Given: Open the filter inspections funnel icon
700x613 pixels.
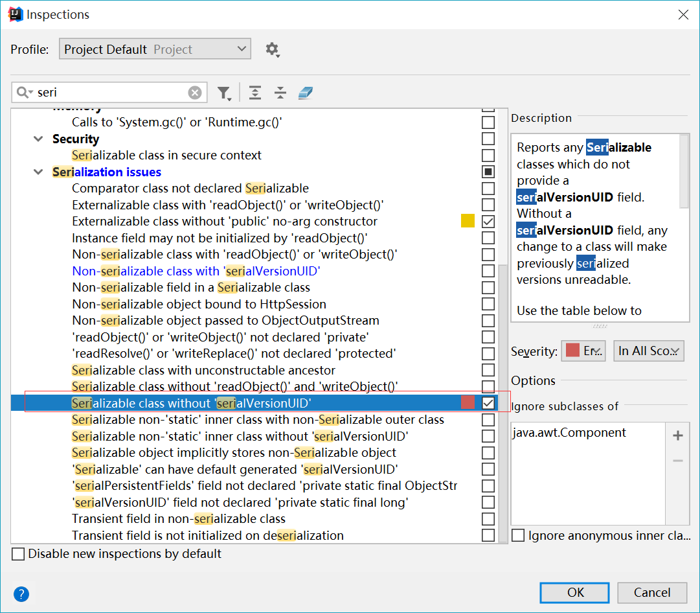Looking at the screenshot, I should 224,93.
